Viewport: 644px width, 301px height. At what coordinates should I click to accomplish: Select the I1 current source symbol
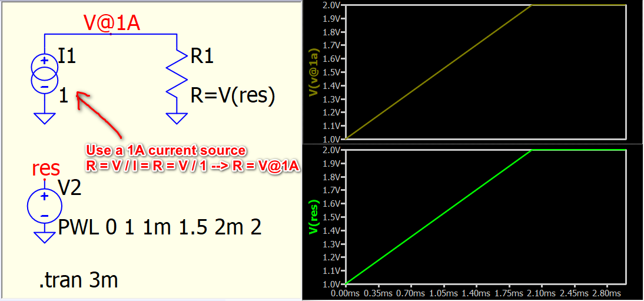(x=44, y=73)
